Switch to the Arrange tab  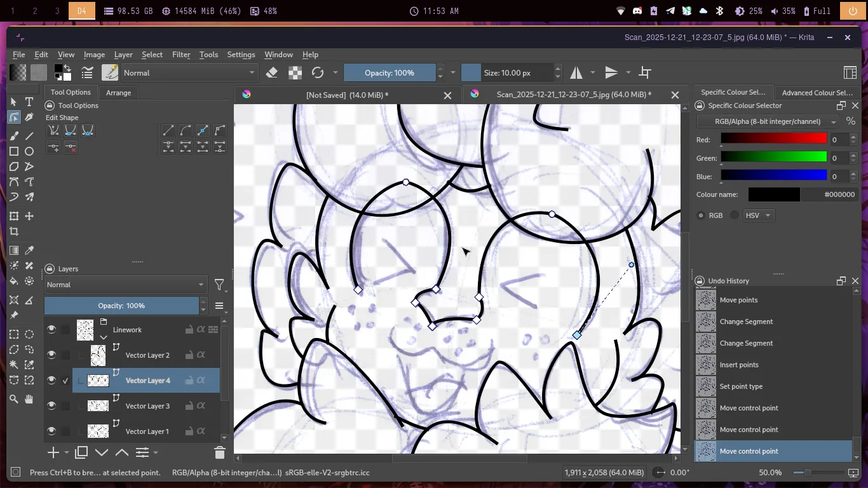tap(118, 93)
